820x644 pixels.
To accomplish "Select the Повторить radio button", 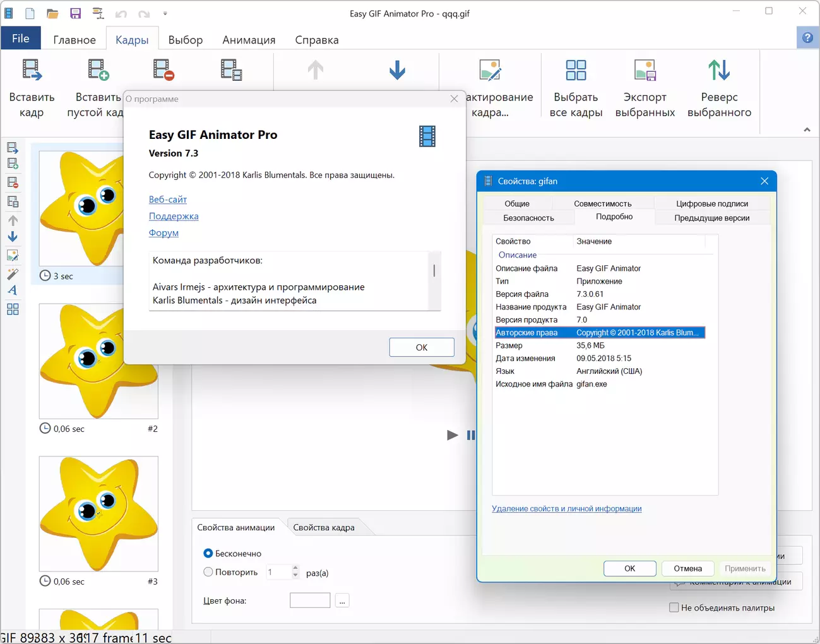I will 208,572.
